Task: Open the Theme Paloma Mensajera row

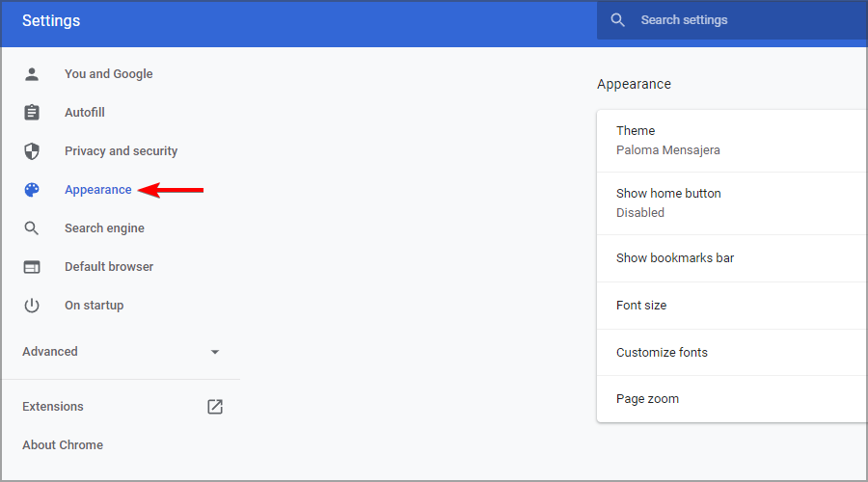Action: [x=732, y=141]
